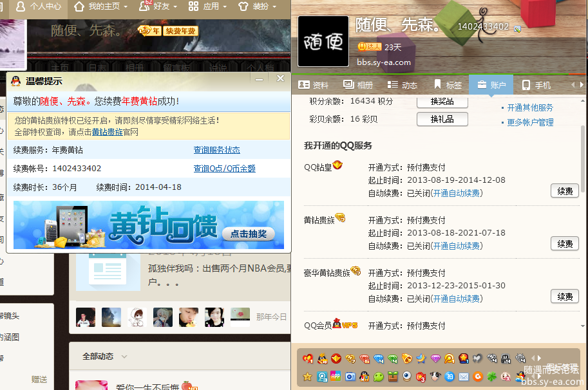
Task: Open the cow ranch icon
Action: point(435,376)
